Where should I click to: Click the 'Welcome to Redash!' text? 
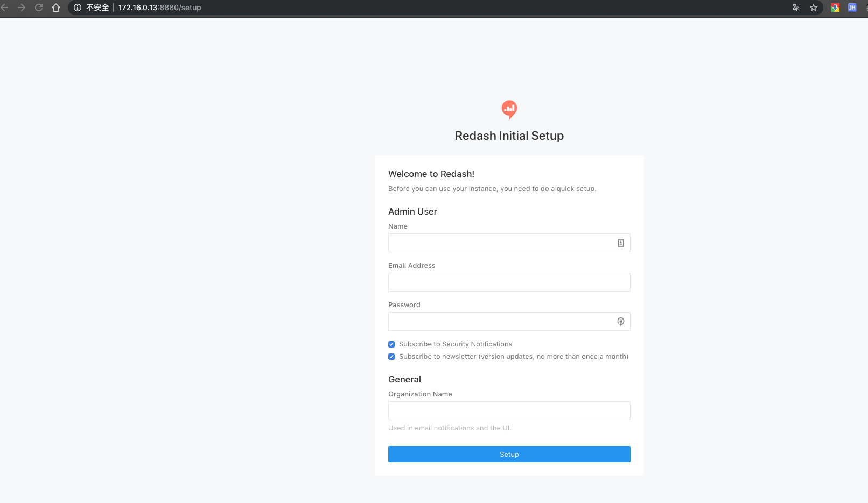(431, 174)
